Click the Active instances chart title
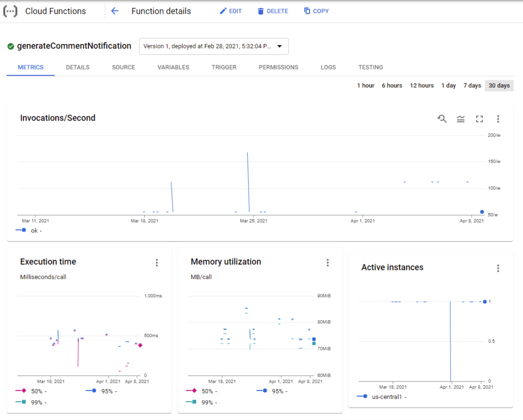The image size is (523, 420). click(392, 268)
